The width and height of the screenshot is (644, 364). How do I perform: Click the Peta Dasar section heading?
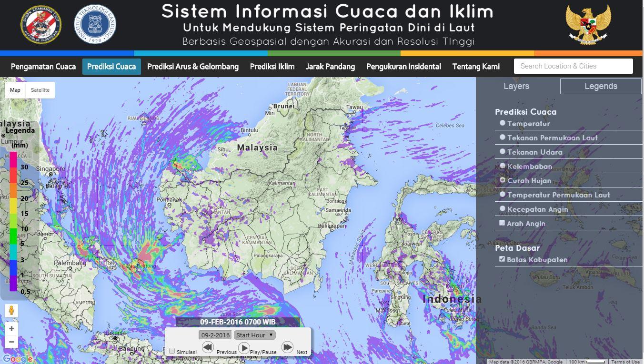517,248
